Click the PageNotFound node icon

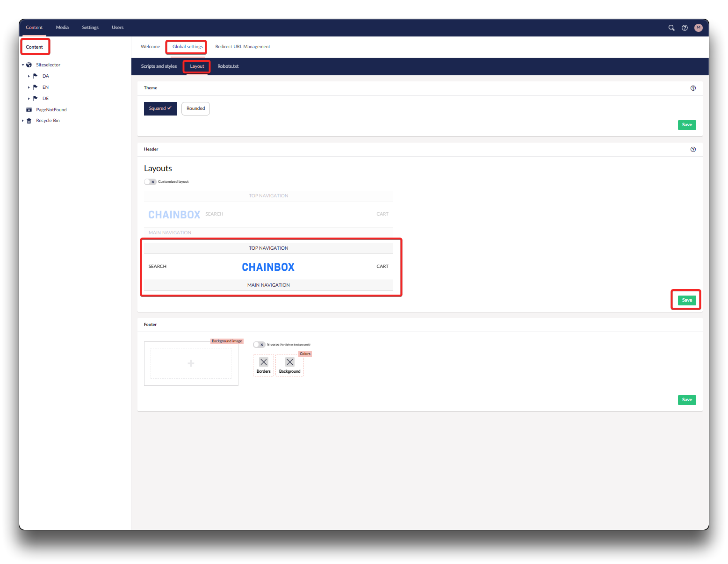29,110
